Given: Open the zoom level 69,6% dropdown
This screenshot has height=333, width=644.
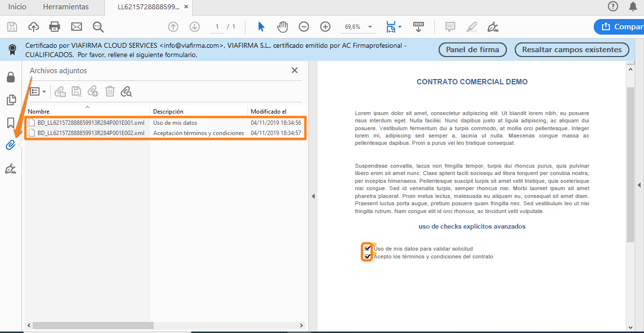Looking at the screenshot, I should coord(370,27).
